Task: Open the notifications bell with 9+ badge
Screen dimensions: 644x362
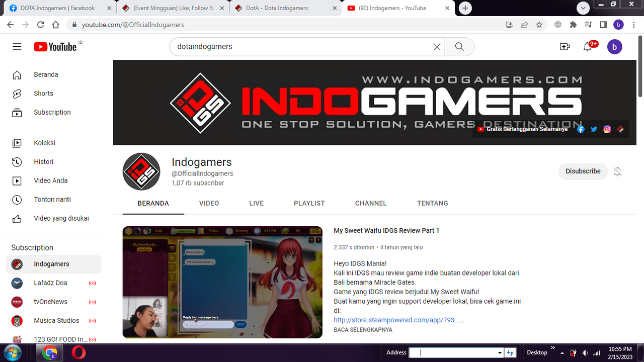Action: tap(588, 47)
